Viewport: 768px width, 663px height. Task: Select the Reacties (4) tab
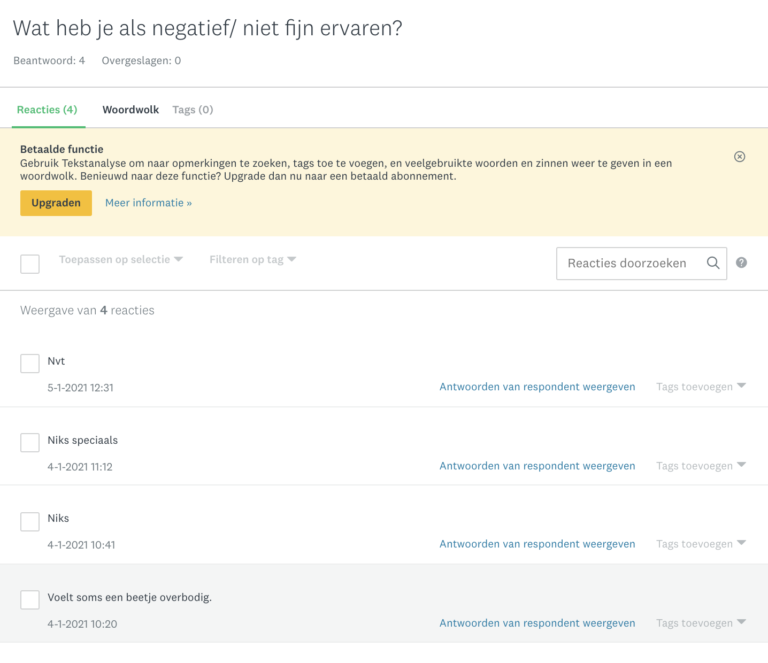click(47, 110)
